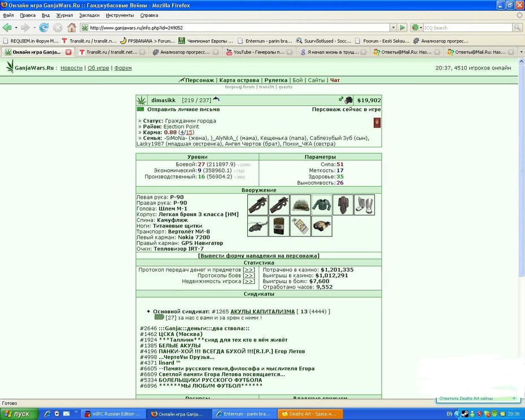Open Рулетка navigation link
525x420 pixels.
(276, 80)
